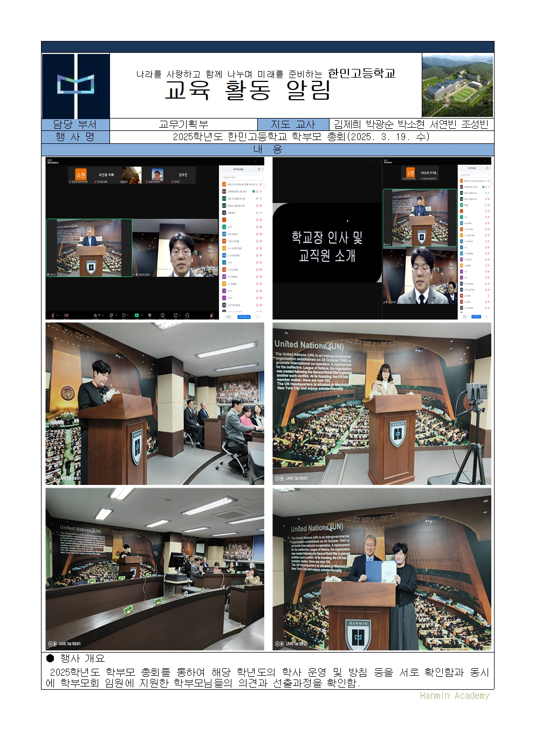This screenshot has height=756, width=535.
Task: Click the red leave meeting icon in left Zoom window
Action: coord(211,315)
